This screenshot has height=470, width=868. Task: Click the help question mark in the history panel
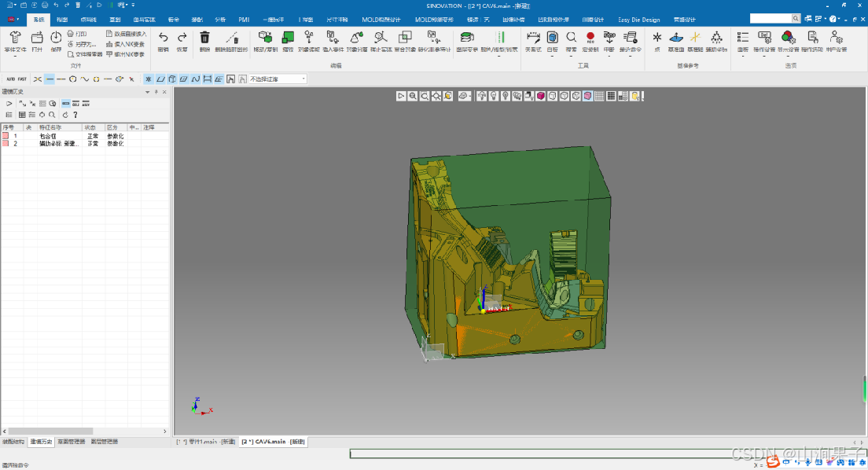click(x=75, y=115)
